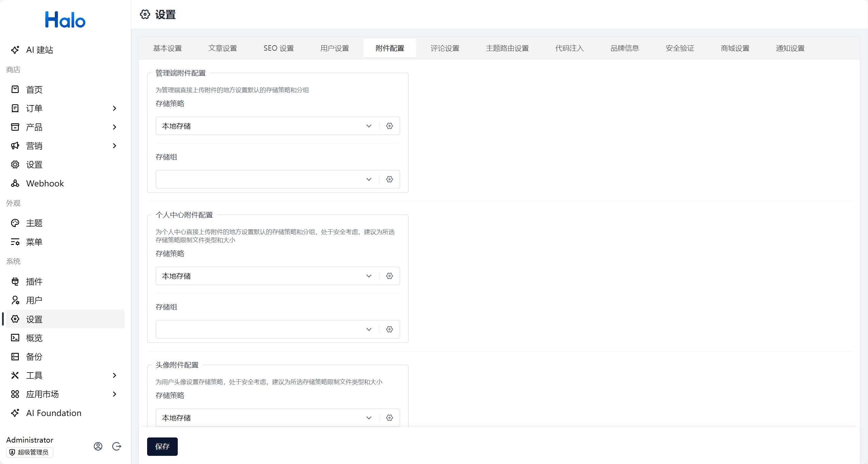Screen dimensions: 868x464
Task: Click the 产品 products icon
Action: pyautogui.click(x=15, y=127)
